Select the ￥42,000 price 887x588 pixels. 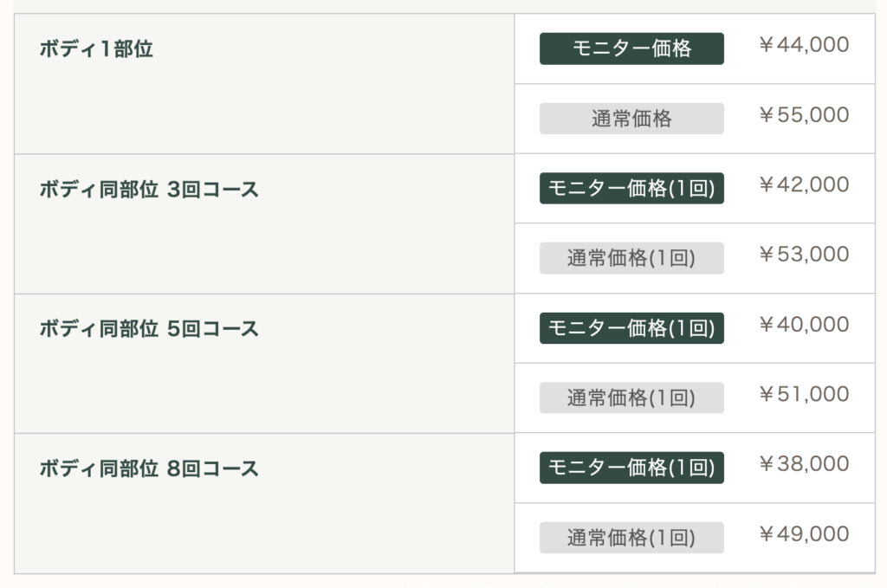tap(803, 184)
